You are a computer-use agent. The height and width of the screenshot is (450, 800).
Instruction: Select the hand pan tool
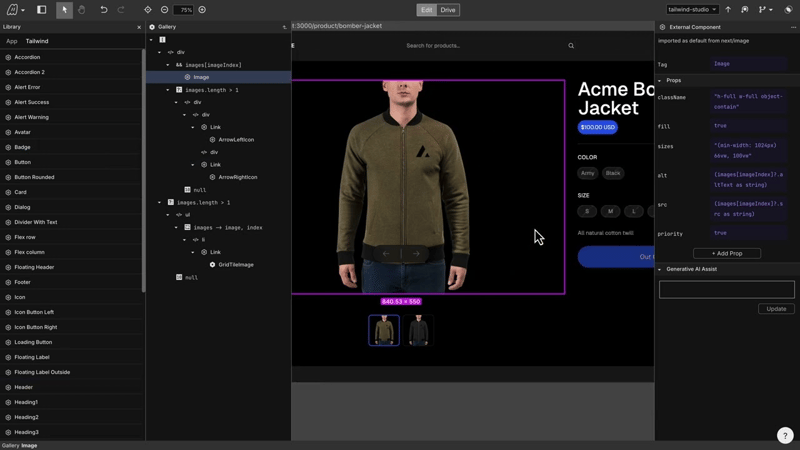tap(82, 10)
